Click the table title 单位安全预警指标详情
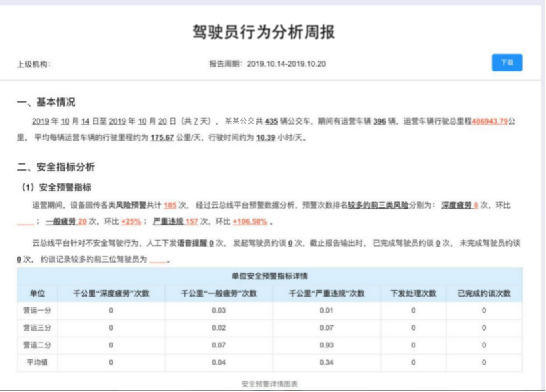The height and width of the screenshot is (392, 546). [269, 276]
